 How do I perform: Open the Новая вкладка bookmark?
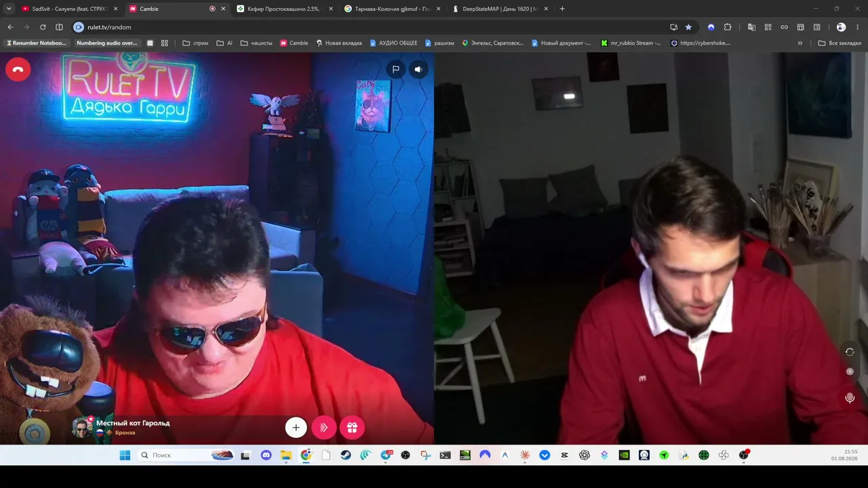tap(339, 43)
